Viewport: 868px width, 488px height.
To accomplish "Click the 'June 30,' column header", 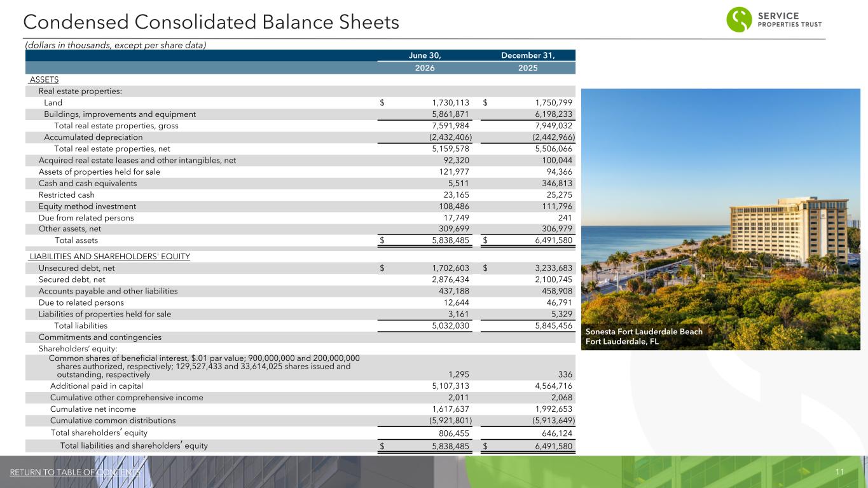I will point(425,55).
